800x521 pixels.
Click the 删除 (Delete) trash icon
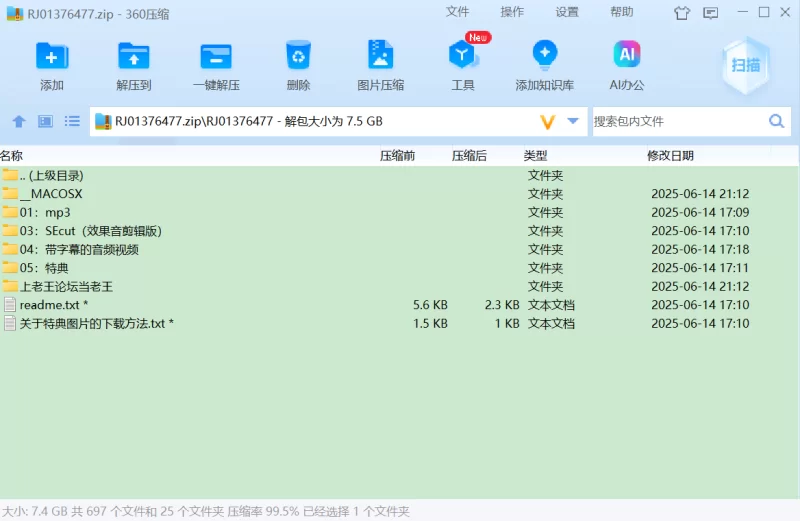(298, 57)
